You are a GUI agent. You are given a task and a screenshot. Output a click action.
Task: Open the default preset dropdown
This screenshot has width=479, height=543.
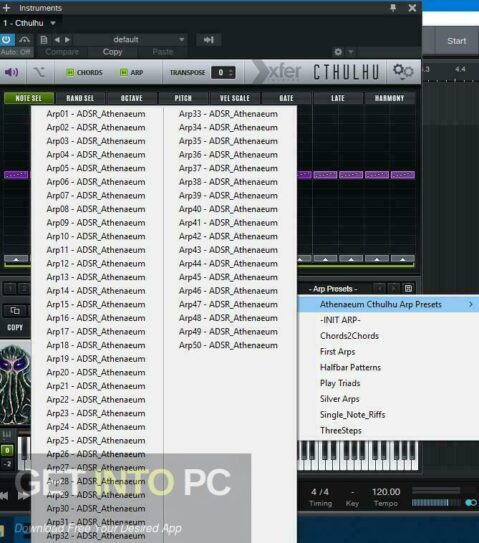[130, 40]
